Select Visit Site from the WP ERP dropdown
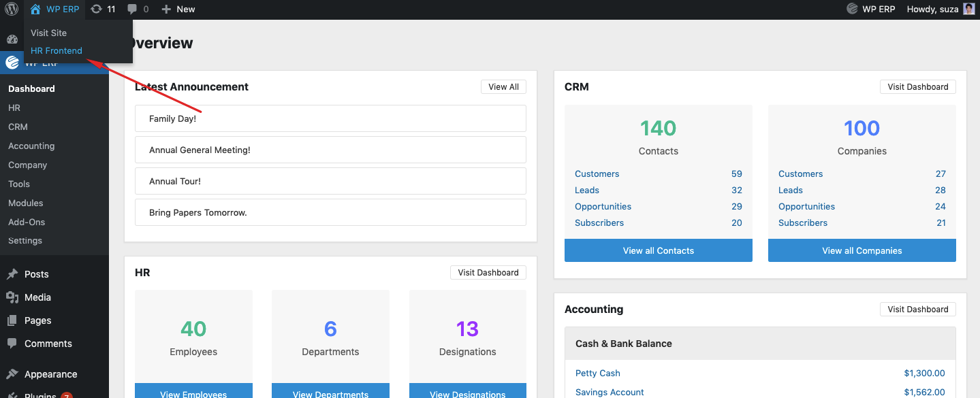This screenshot has height=398, width=980. click(x=48, y=33)
